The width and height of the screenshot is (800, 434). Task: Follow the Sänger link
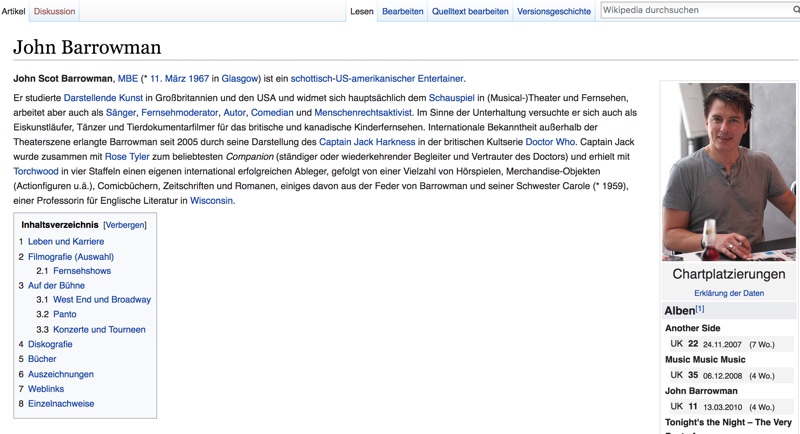pyautogui.click(x=121, y=113)
